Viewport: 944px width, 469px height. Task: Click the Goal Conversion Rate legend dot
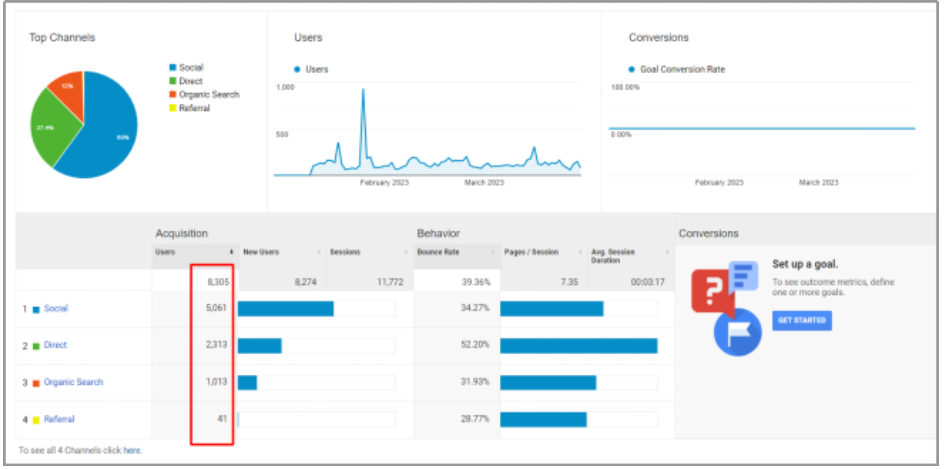(631, 70)
